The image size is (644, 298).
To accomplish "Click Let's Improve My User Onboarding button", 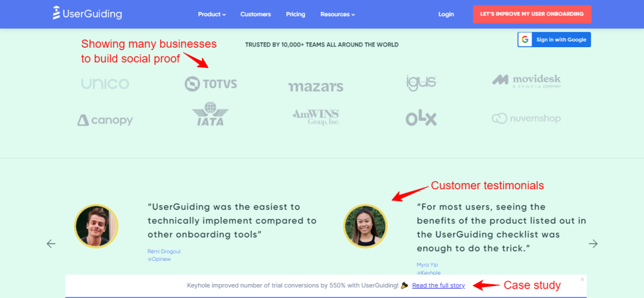I will pyautogui.click(x=532, y=14).
